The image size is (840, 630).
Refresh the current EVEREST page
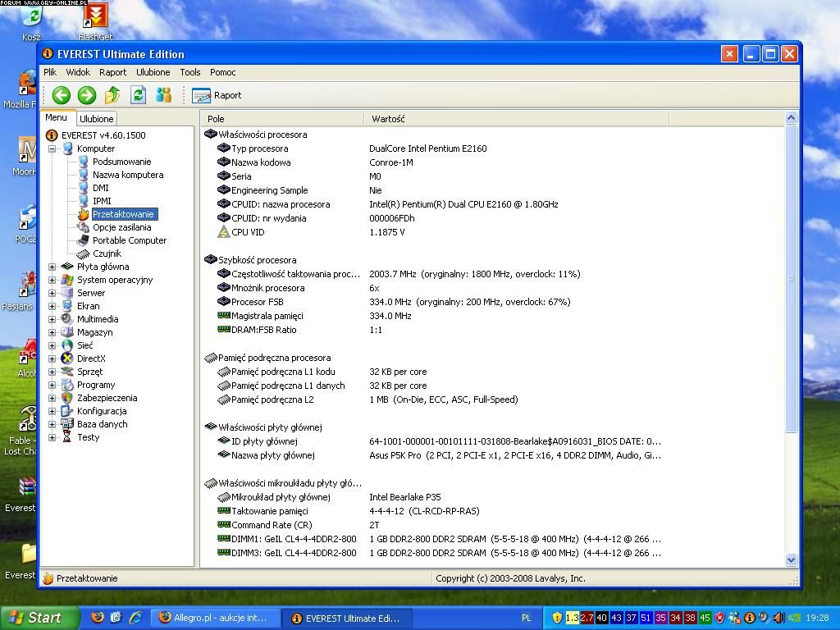tap(138, 95)
